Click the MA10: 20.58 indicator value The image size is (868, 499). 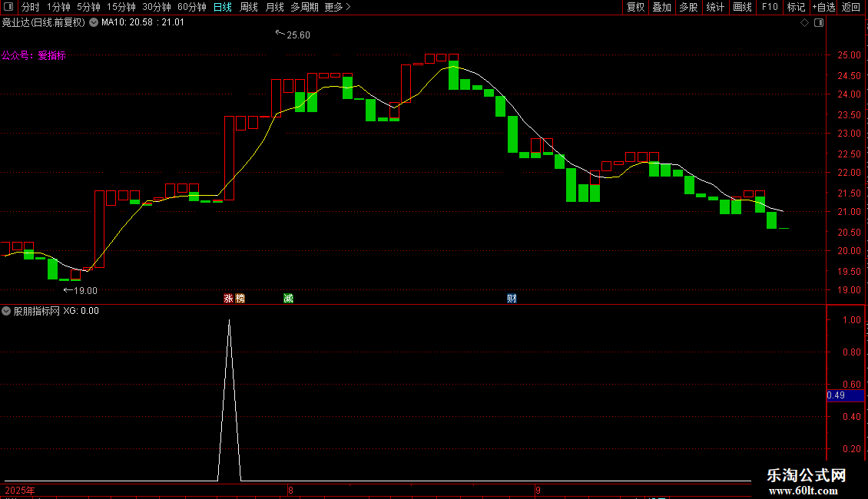tap(128, 23)
